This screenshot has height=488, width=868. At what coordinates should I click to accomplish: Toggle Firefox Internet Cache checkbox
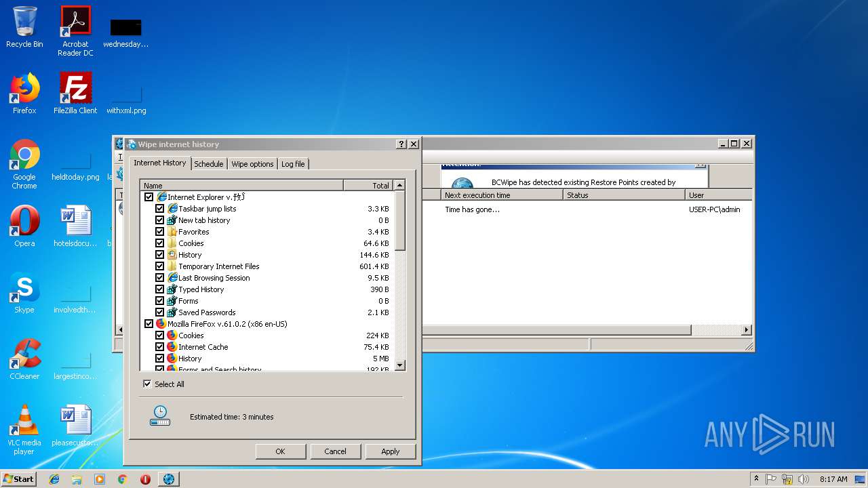pyautogui.click(x=160, y=347)
